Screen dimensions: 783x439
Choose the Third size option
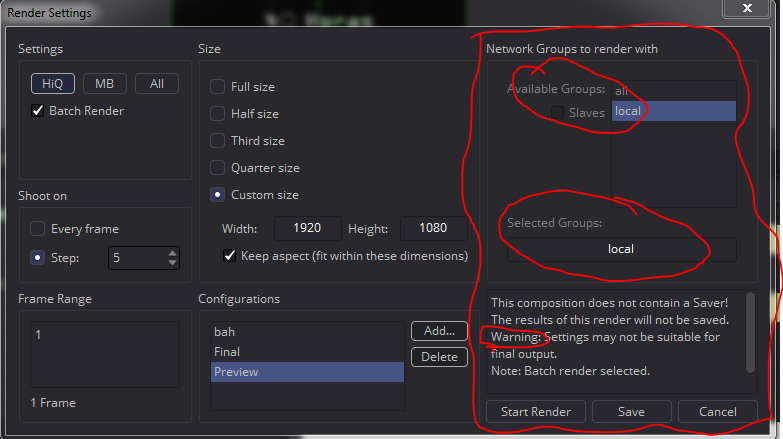click(x=217, y=140)
